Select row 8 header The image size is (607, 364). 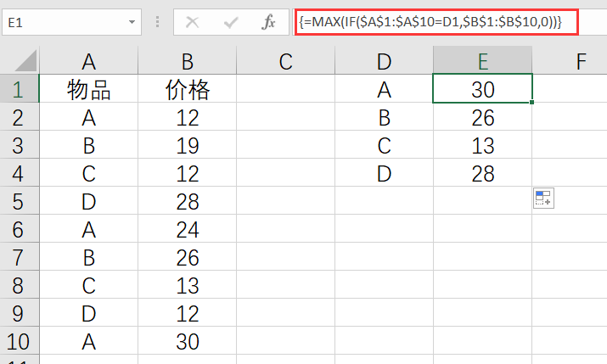(20, 284)
